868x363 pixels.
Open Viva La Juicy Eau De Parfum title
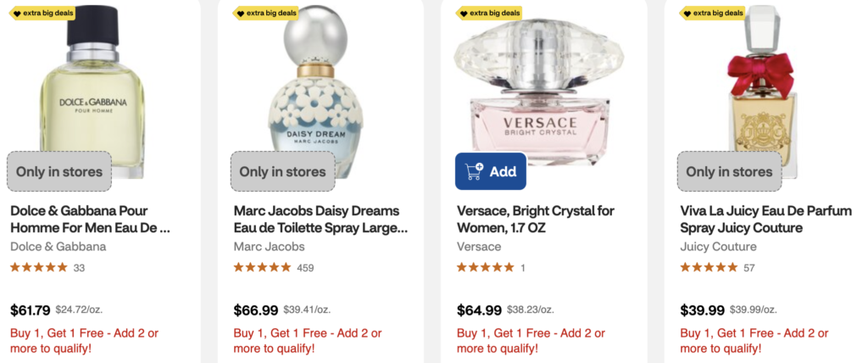pos(766,219)
